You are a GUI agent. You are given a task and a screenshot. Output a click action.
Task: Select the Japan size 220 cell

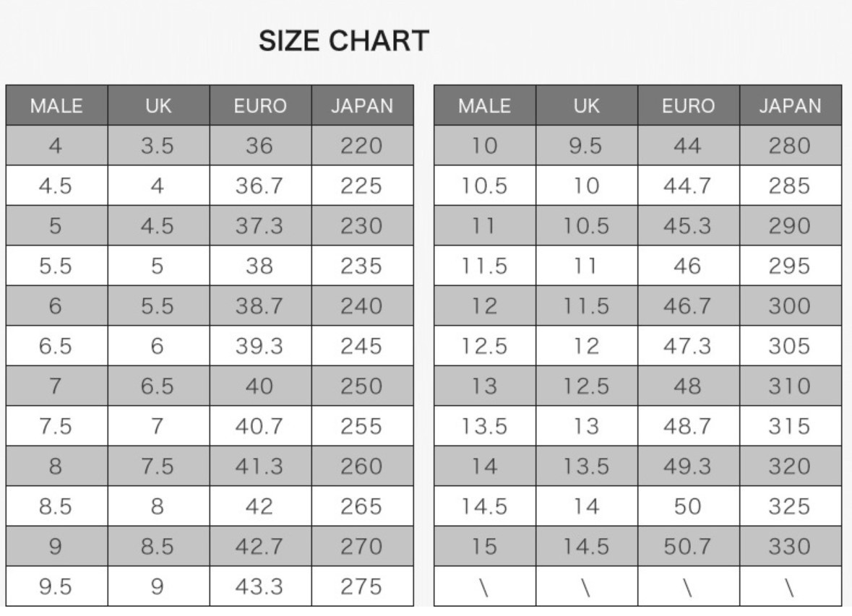tap(361, 147)
